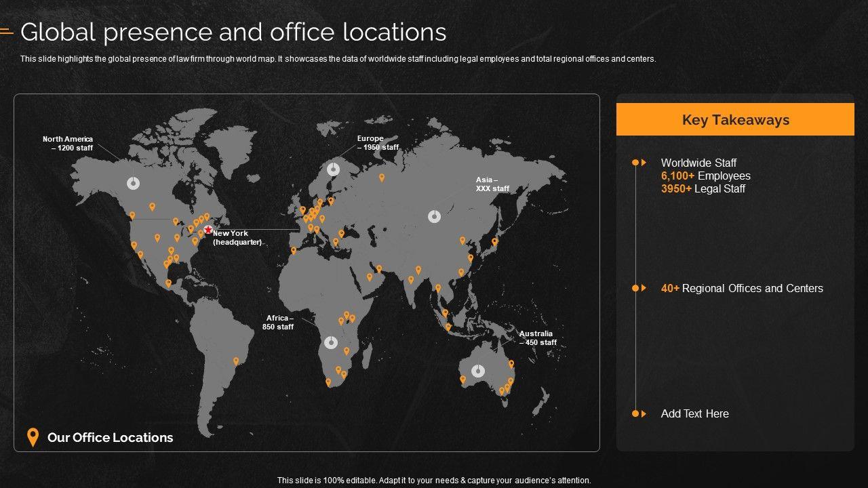The image size is (868, 488).
Task: Select the Europe – 1950 staff label
Action: tap(378, 143)
